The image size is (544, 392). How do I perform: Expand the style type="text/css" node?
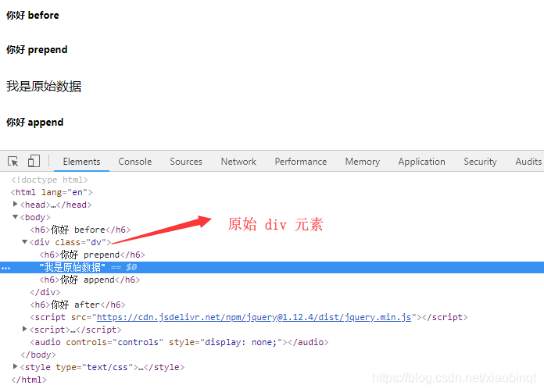click(x=16, y=366)
